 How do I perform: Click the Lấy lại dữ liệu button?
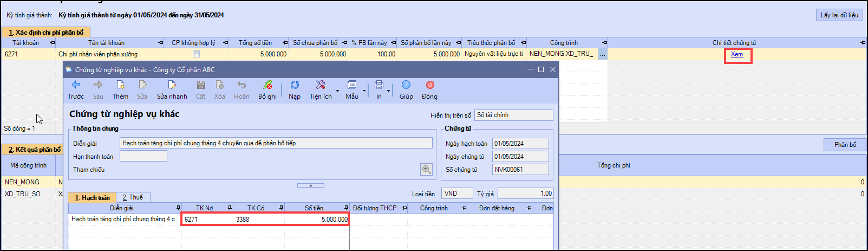coord(839,15)
